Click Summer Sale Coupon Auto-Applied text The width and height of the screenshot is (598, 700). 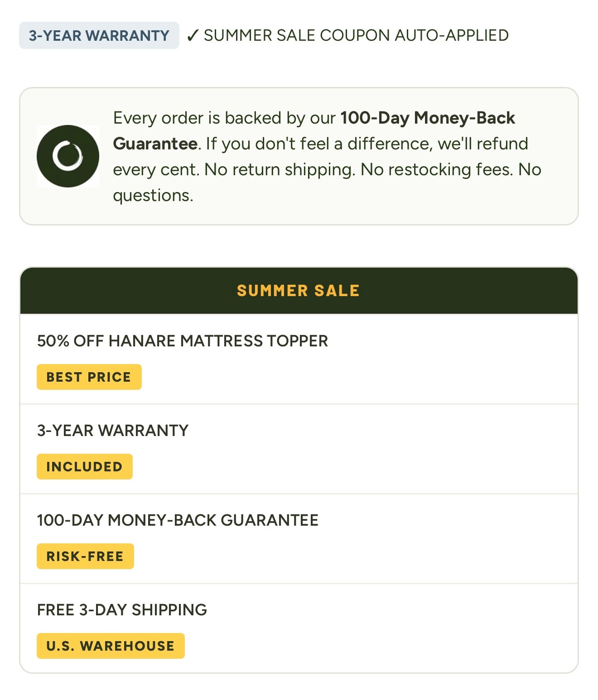356,35
